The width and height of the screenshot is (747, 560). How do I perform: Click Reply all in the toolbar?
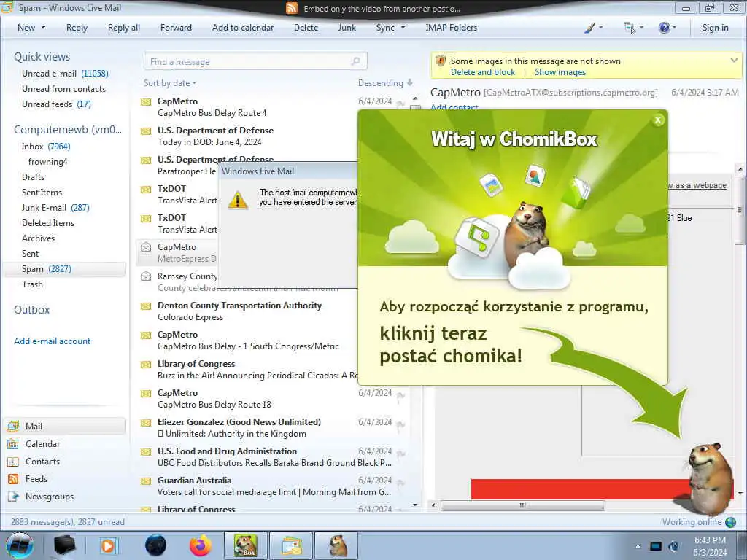click(x=124, y=28)
